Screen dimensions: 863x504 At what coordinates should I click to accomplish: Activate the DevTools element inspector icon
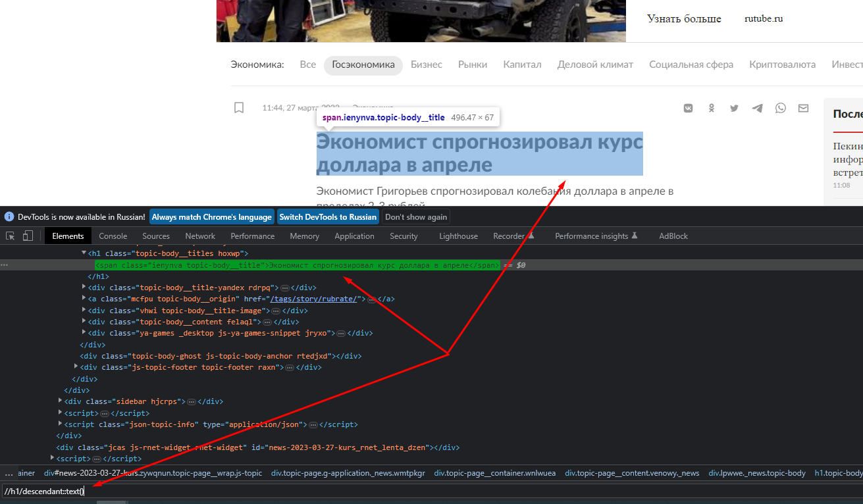[x=11, y=236]
